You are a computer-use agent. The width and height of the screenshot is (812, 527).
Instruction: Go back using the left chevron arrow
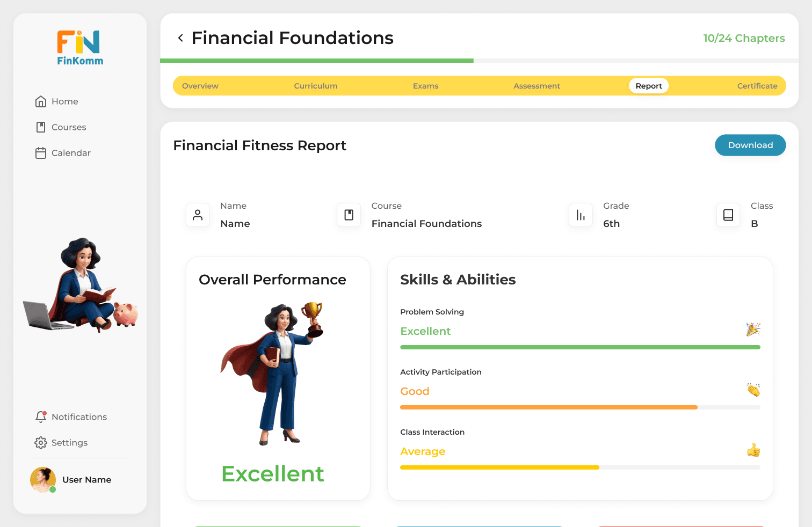click(x=180, y=38)
